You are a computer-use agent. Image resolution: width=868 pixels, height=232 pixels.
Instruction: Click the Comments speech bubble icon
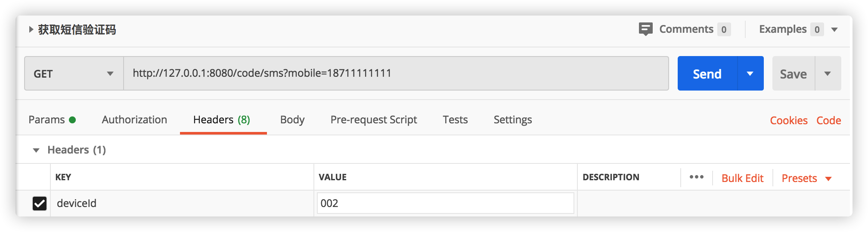645,29
